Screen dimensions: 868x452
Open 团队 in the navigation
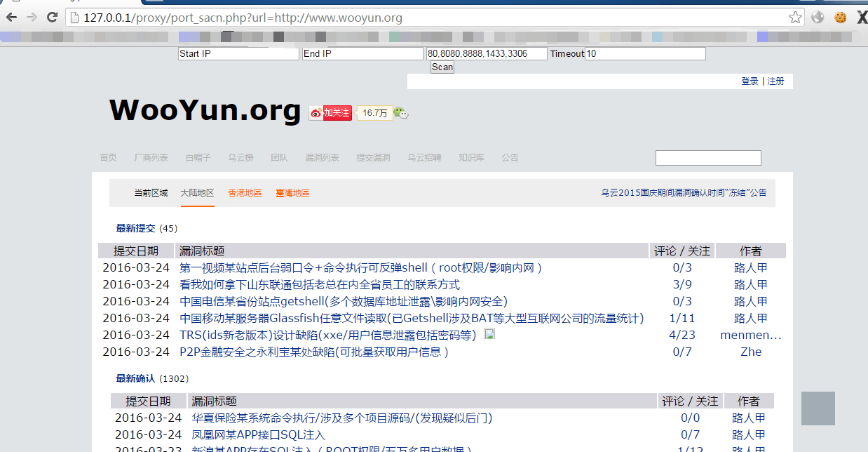[x=279, y=158]
